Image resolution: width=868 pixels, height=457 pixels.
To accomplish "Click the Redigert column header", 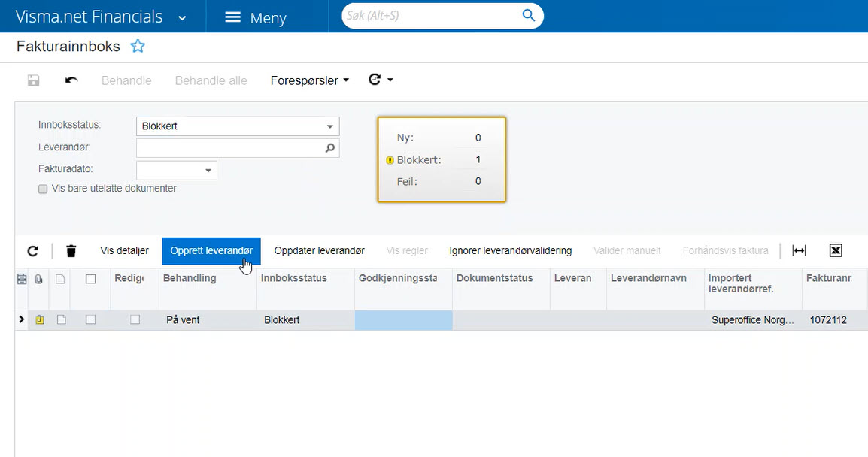I will click(135, 289).
